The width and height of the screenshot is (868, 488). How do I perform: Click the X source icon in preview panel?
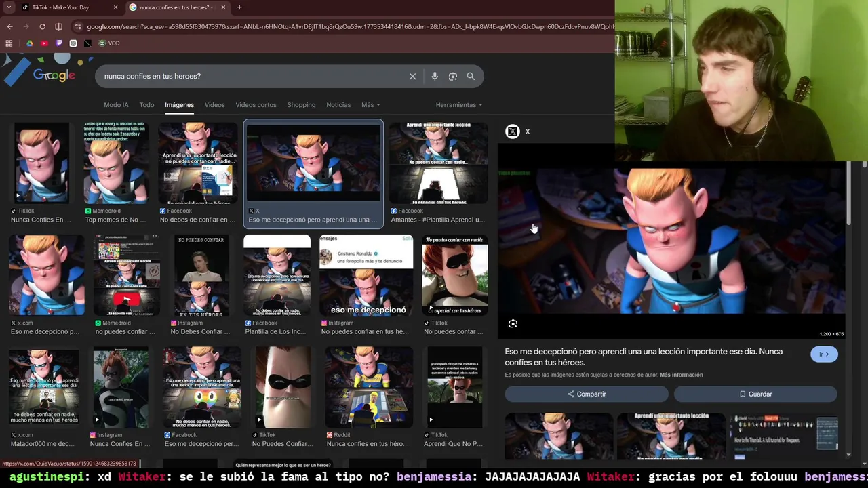513,131
